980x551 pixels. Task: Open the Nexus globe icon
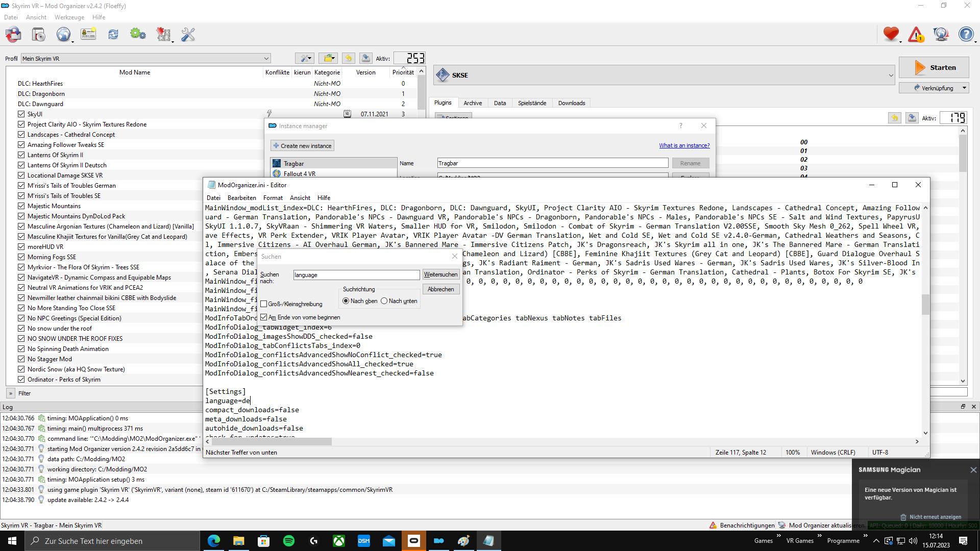(x=63, y=35)
